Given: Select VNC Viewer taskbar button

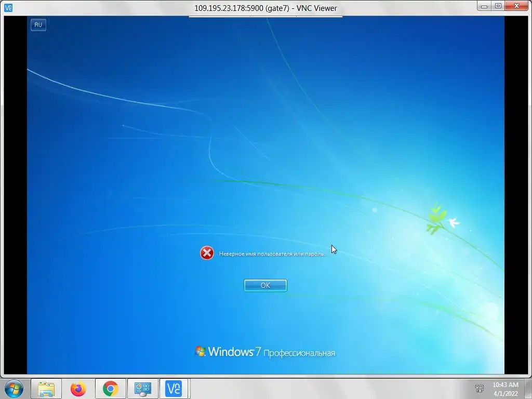Looking at the screenshot, I should [x=174, y=389].
